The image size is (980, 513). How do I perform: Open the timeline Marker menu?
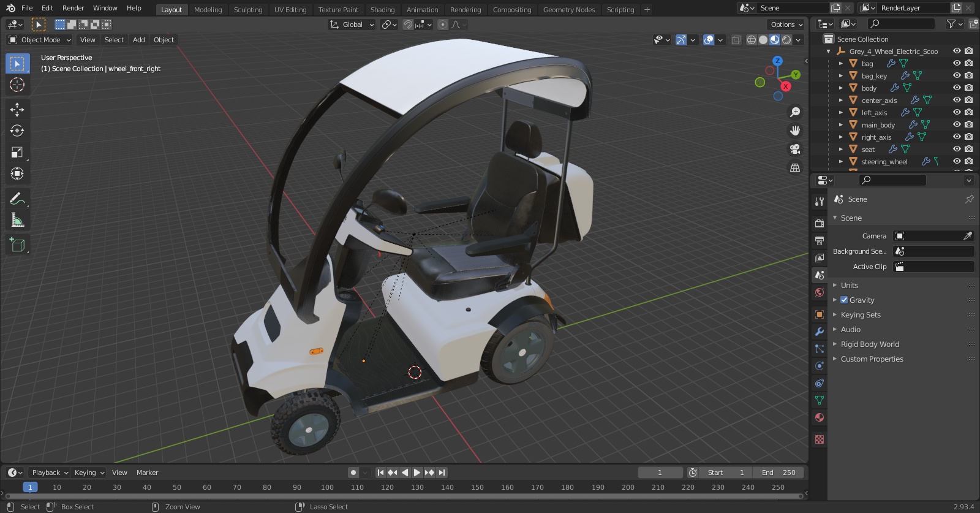pos(147,473)
